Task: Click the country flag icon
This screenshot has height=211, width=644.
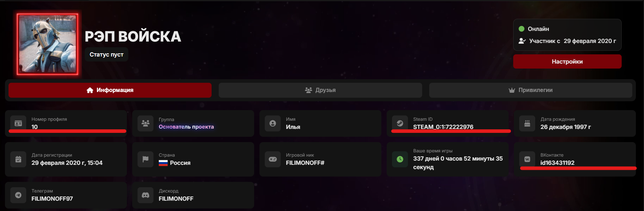Action: 145,159
